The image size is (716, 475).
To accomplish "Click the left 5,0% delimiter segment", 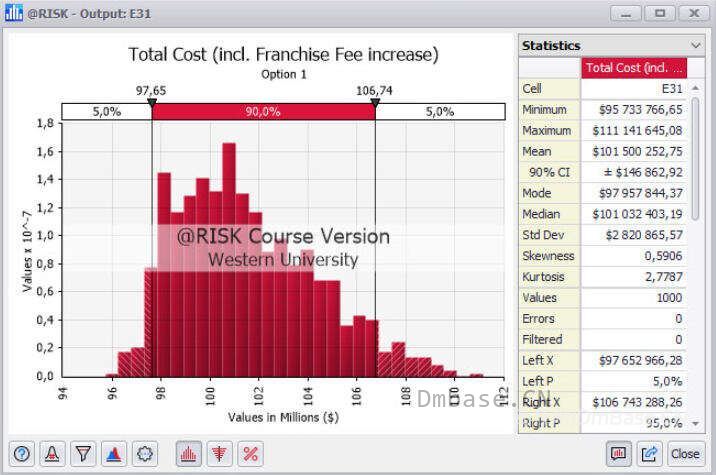I will point(107,111).
